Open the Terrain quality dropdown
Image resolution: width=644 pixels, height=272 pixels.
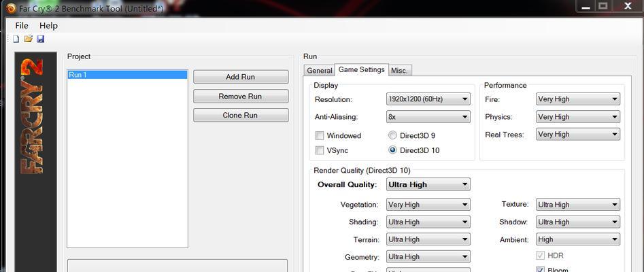tap(428, 239)
